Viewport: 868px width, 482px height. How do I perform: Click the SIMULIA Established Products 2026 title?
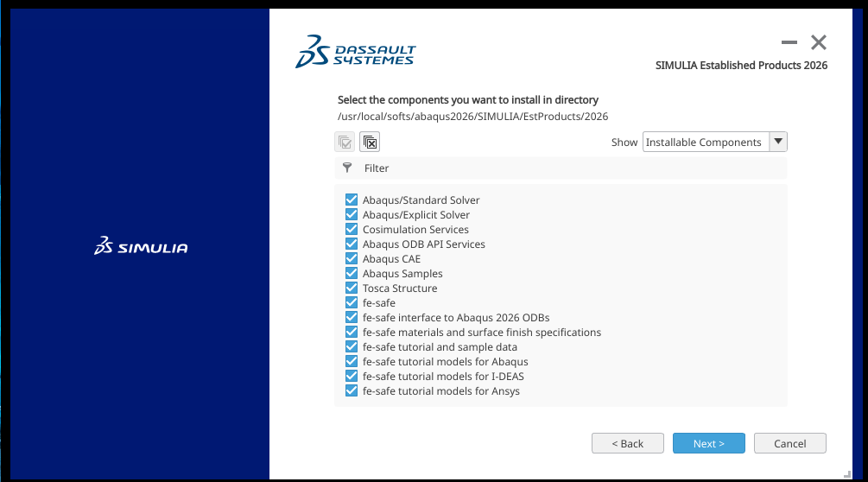tap(741, 66)
